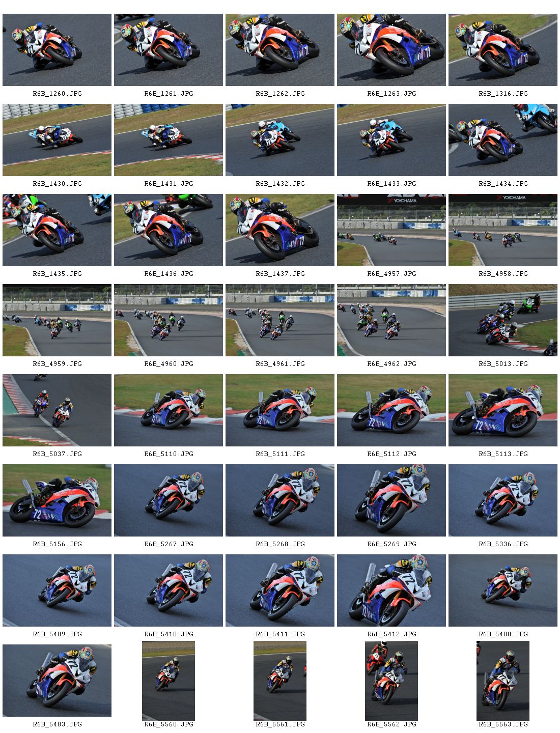Click thumbnail R6B_4962.JPG
This screenshot has height=733, width=560.
391,320
